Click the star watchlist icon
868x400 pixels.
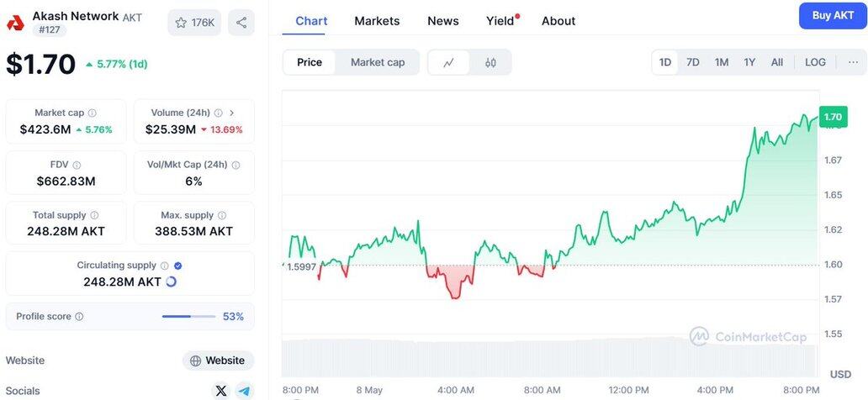[181, 23]
